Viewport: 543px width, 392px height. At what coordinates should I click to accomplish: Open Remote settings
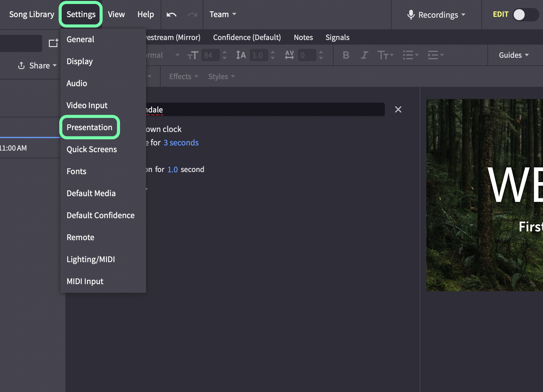click(x=80, y=237)
